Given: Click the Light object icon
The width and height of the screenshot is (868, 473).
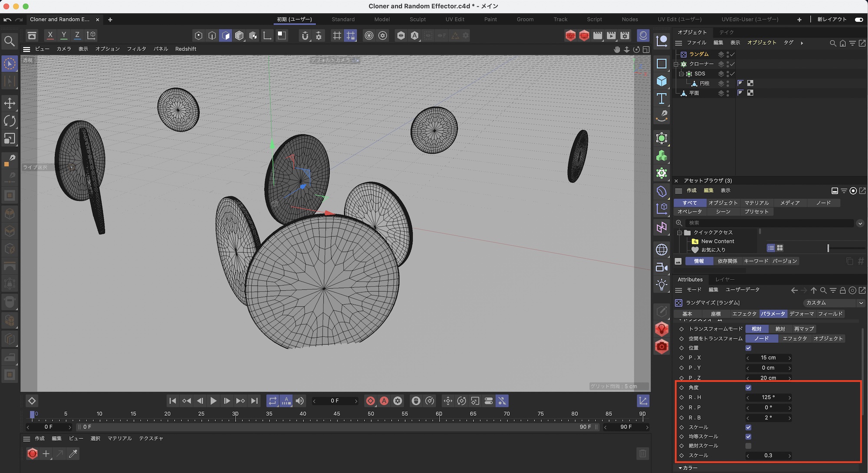Looking at the screenshot, I should [x=661, y=285].
